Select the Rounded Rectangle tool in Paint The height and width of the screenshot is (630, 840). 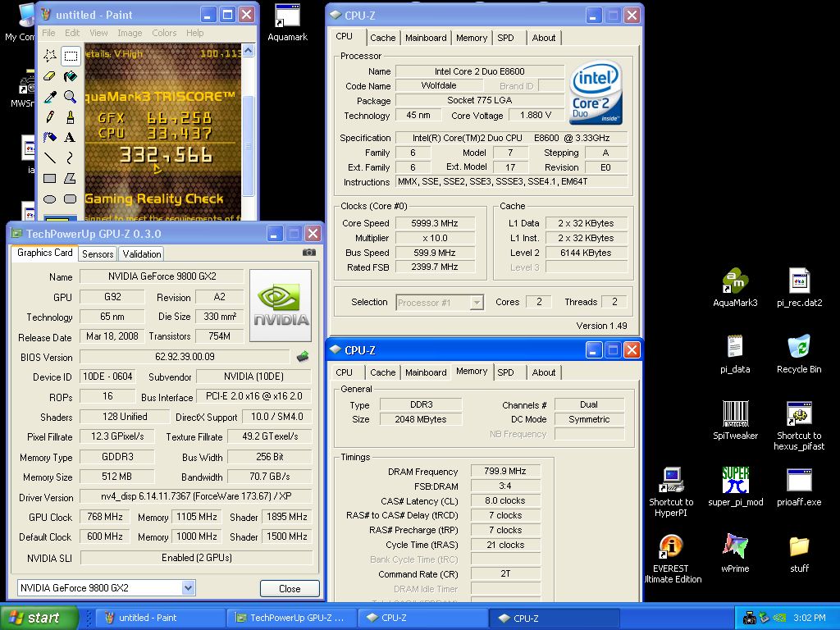71,199
